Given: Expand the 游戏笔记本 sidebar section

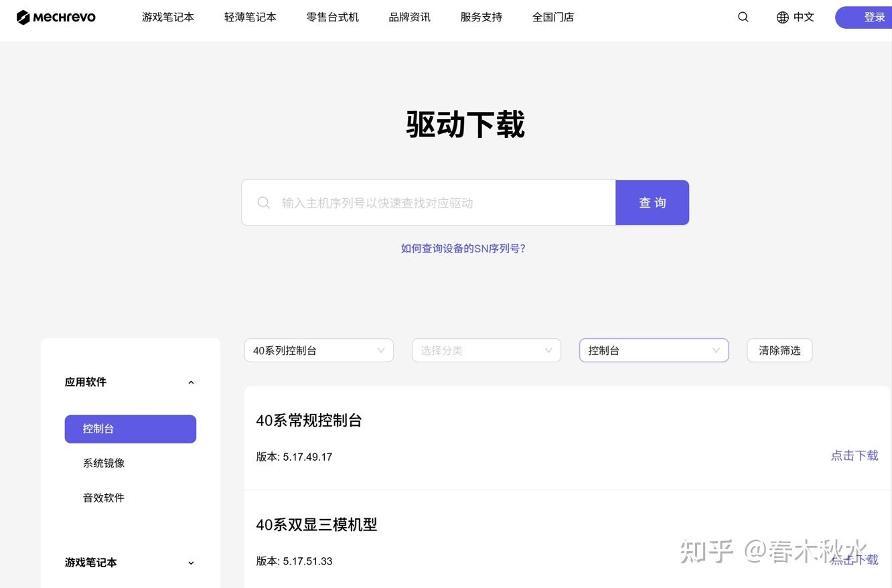Looking at the screenshot, I should click(x=130, y=563).
